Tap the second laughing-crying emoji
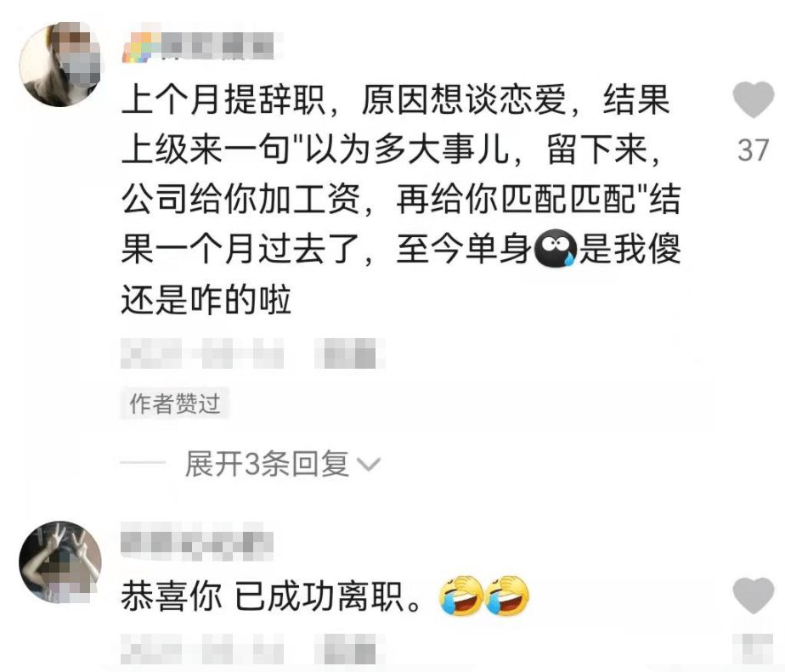 tap(506, 596)
